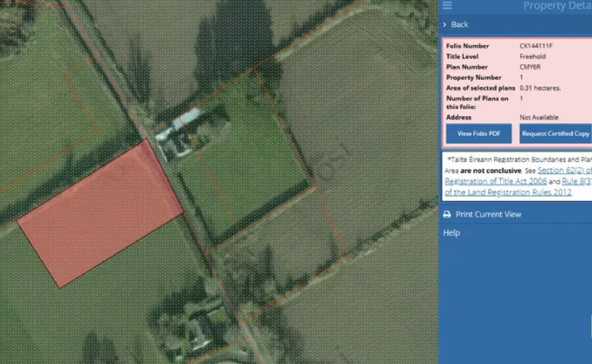592x364 pixels.
Task: Click the printer icon
Action: (447, 214)
